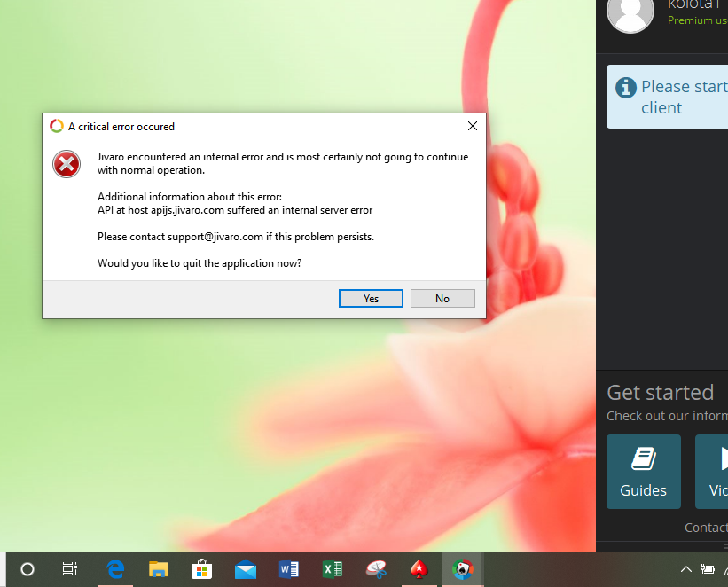The width and height of the screenshot is (728, 587).
Task: Click the battery icon in system tray
Action: 707,569
